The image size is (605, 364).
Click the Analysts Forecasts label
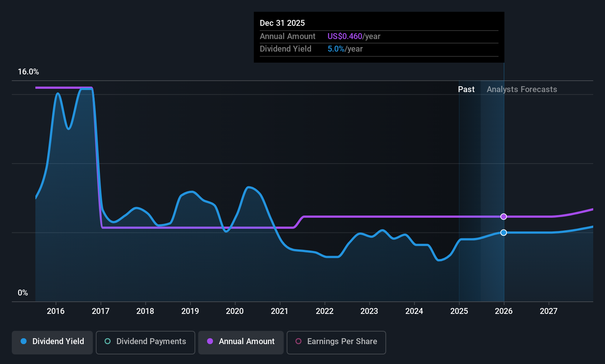[x=522, y=90]
